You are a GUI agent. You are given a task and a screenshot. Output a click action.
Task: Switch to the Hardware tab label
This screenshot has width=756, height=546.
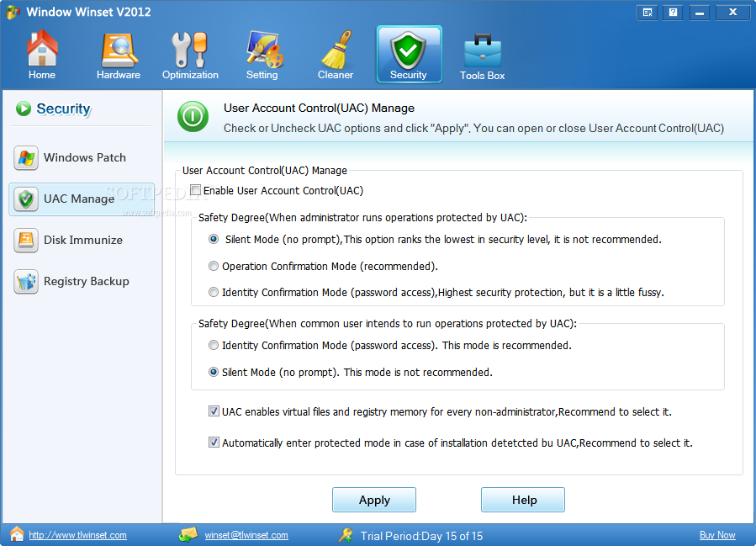119,75
